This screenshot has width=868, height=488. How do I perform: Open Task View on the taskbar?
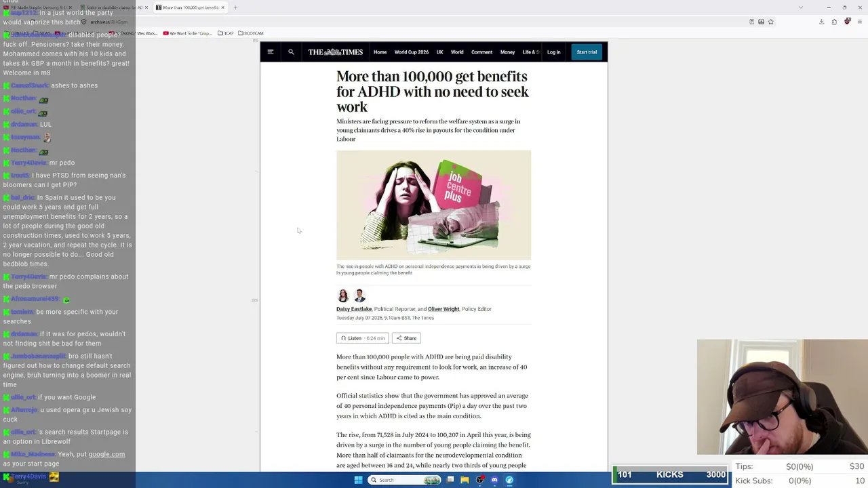tap(450, 480)
